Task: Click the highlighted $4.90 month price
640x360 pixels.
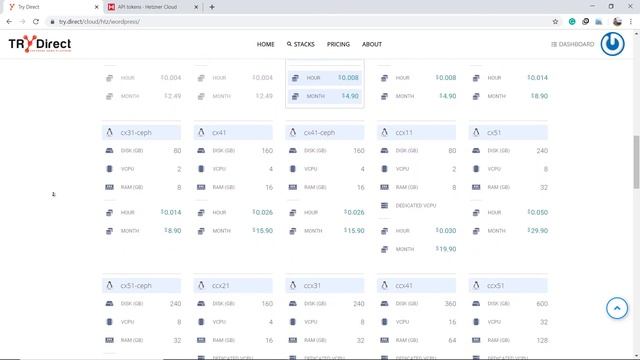Action: pos(350,96)
